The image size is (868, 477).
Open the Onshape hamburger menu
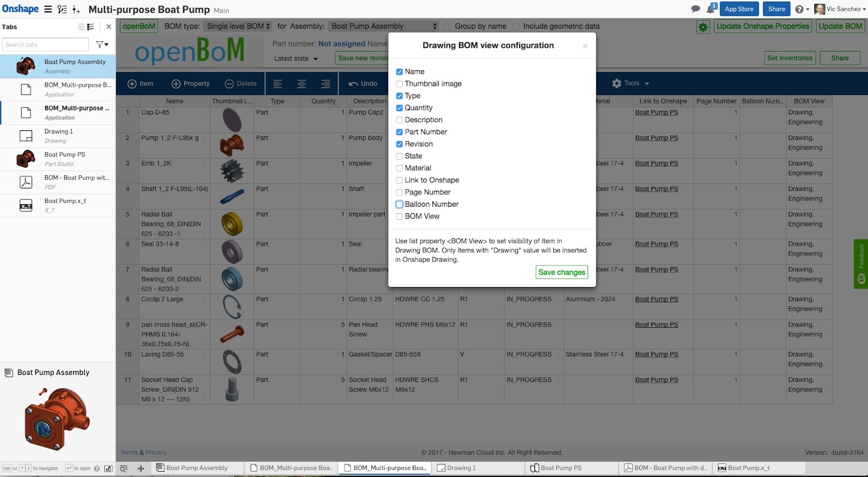[x=48, y=9]
